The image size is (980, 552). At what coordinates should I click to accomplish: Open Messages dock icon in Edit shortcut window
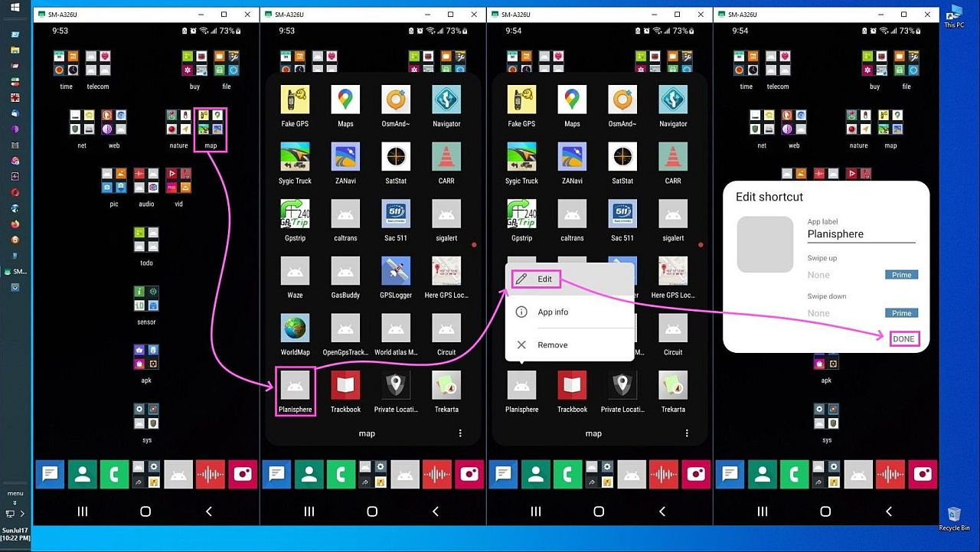click(x=730, y=475)
